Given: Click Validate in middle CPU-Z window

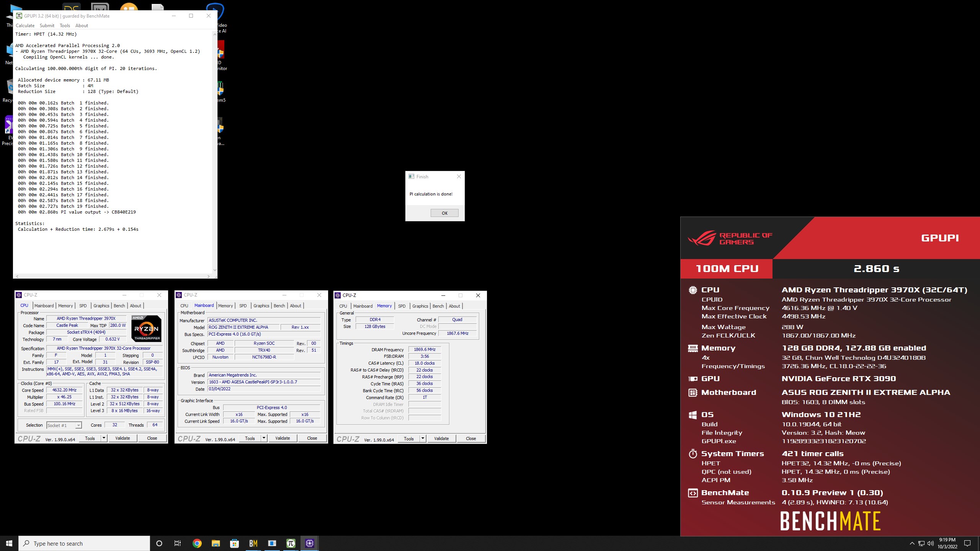Looking at the screenshot, I should 283,439.
